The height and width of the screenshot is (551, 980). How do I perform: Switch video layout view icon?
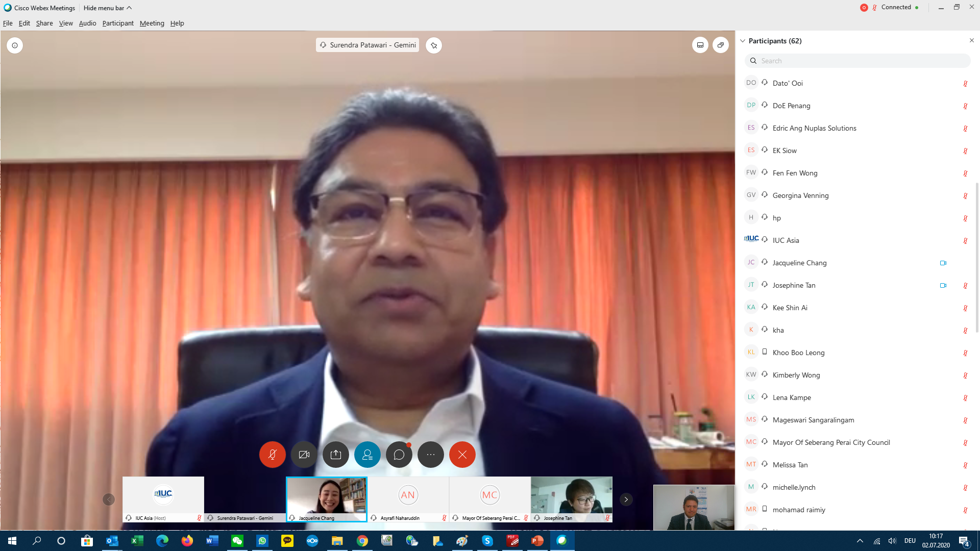700,45
